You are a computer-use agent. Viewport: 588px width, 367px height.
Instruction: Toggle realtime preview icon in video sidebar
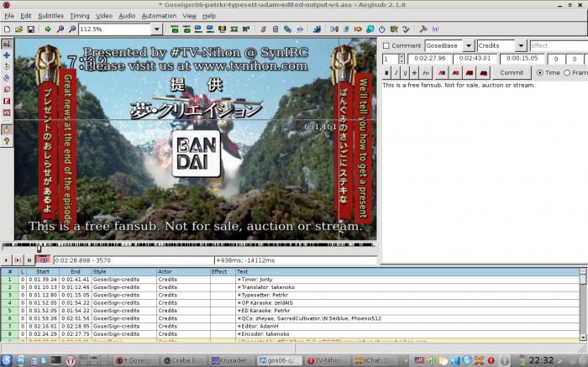7,129
